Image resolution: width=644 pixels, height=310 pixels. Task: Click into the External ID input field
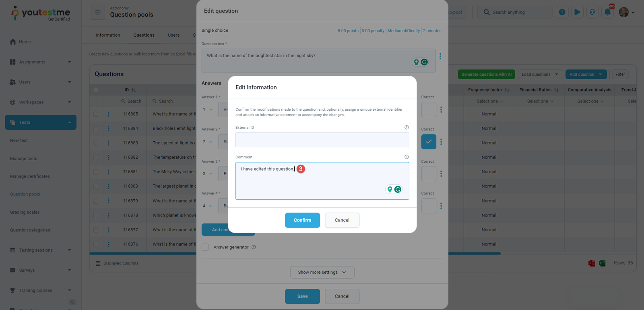tap(322, 140)
